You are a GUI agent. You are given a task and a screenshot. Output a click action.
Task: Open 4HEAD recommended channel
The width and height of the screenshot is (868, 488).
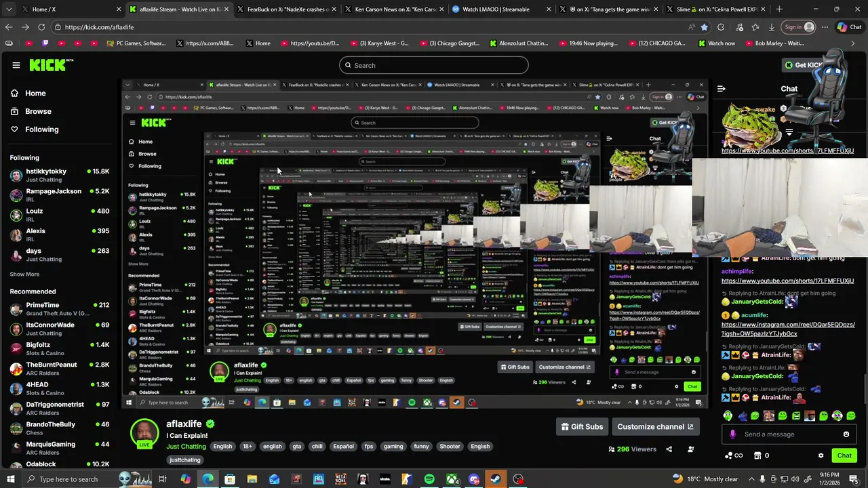click(59, 388)
